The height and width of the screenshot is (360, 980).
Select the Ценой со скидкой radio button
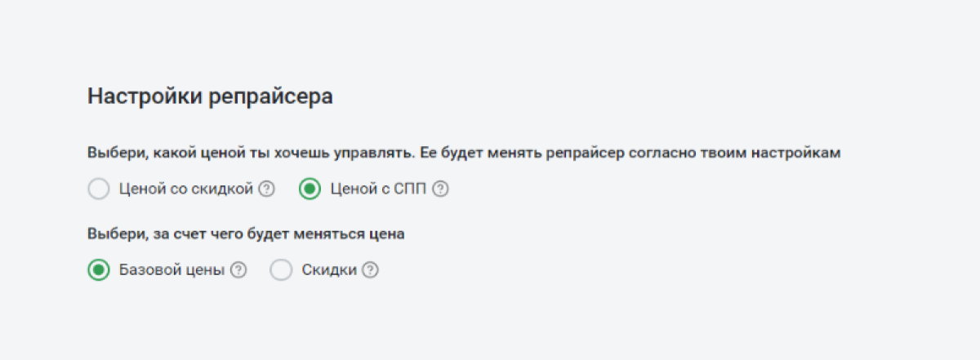98,189
